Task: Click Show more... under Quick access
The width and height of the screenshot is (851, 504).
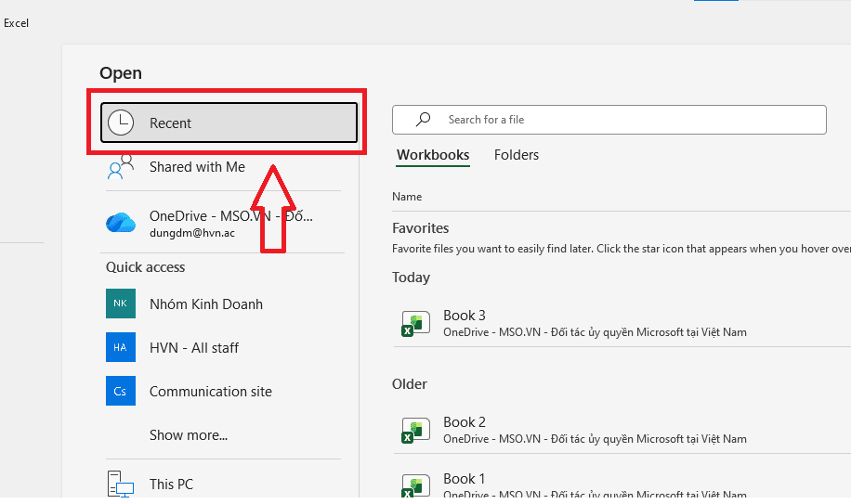Action: coord(189,435)
